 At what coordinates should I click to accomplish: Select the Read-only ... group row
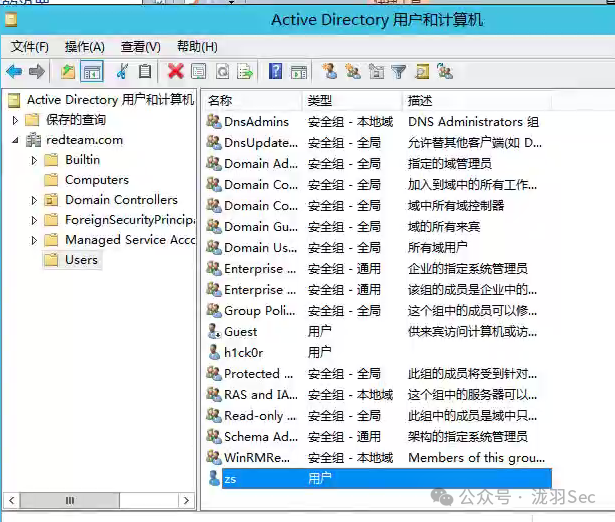click(x=378, y=415)
